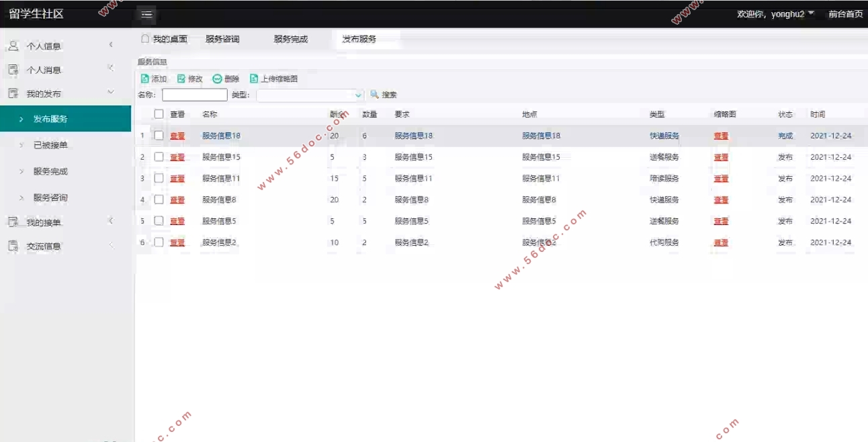The image size is (868, 442).
Task: Focus the 名称 name search field
Action: 195,95
